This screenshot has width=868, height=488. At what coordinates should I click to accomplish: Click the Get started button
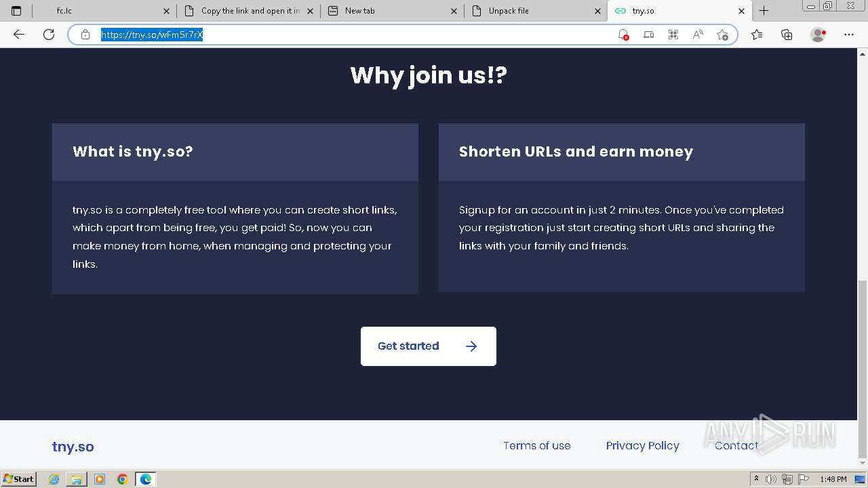tap(429, 346)
